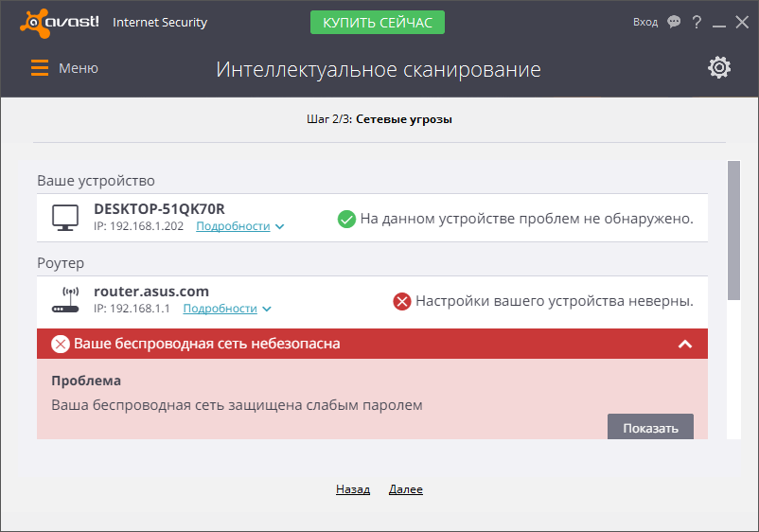
Task: Open the hamburger Menu icon
Action: click(x=40, y=68)
